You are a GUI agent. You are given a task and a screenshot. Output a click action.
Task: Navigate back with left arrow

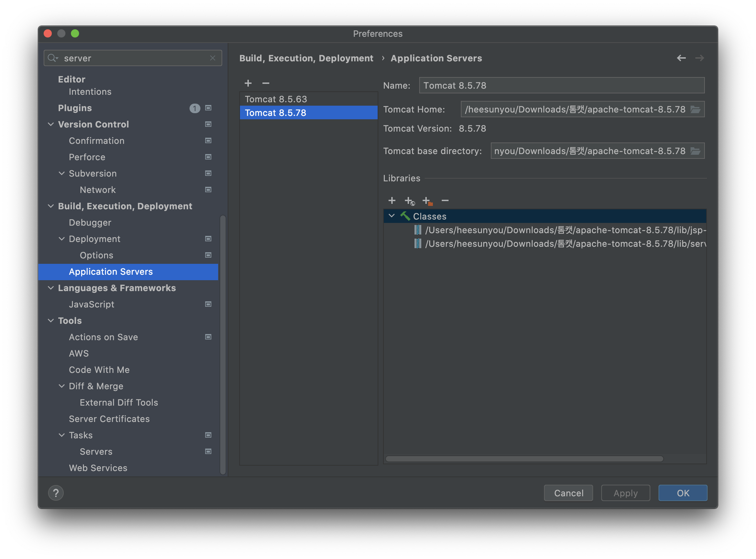pyautogui.click(x=681, y=58)
